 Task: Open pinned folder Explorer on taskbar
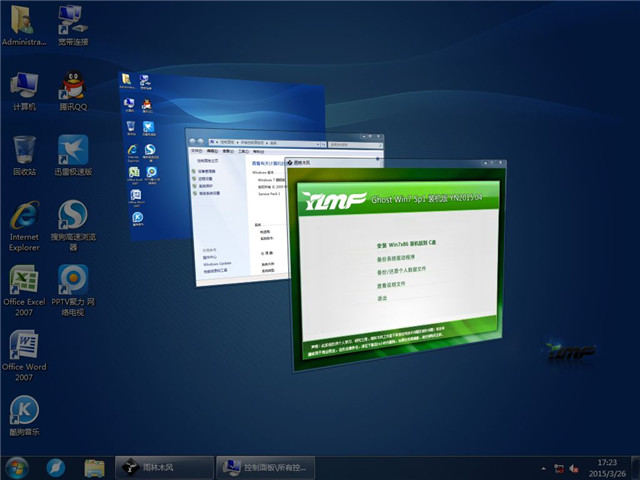[x=94, y=467]
